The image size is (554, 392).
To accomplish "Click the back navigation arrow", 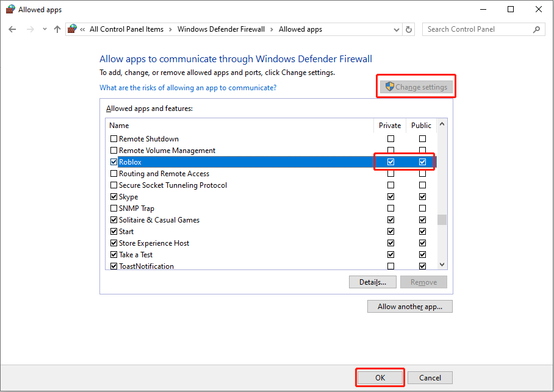I will [12, 29].
